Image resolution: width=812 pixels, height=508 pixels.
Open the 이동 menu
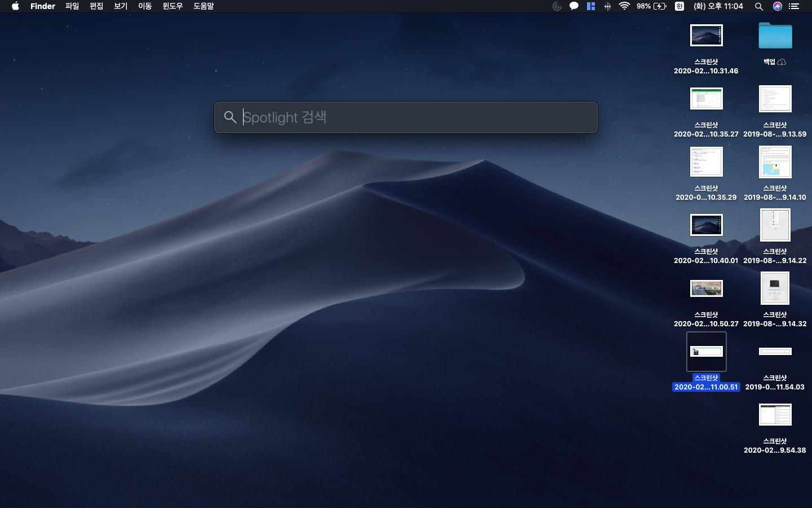pos(145,6)
